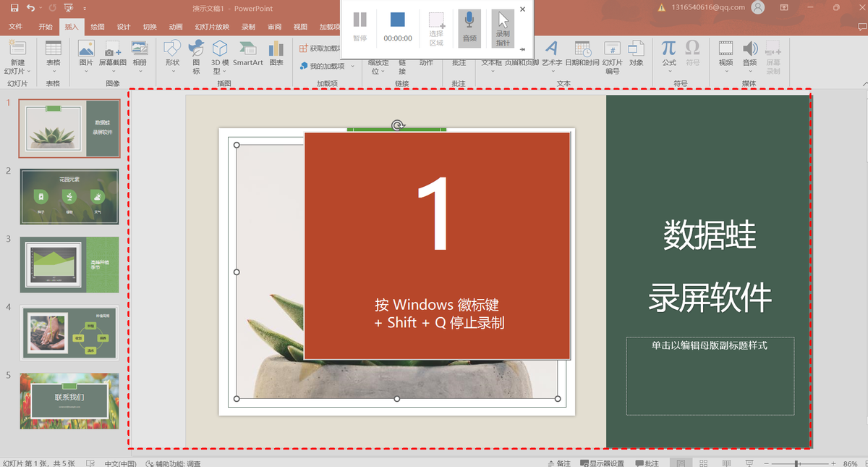Insert Slide Number (幻灯片编号)
The image size is (868, 467).
(x=613, y=57)
